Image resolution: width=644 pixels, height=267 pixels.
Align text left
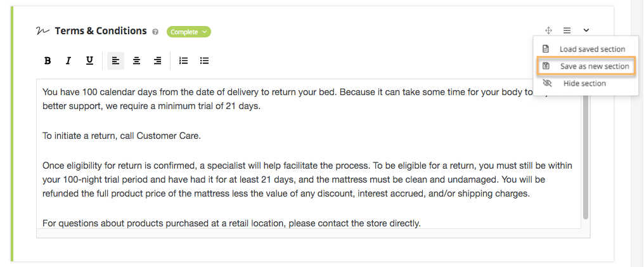click(116, 61)
